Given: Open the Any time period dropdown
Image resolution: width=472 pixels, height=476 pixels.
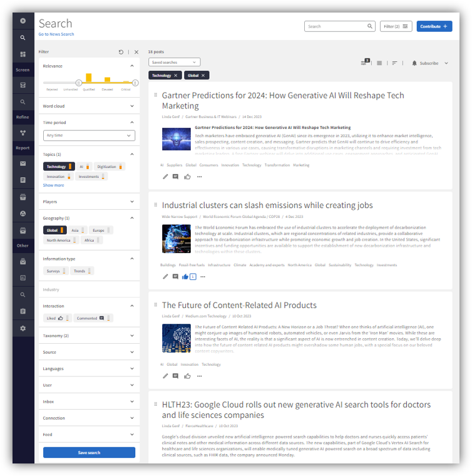Looking at the screenshot, I should click(x=89, y=135).
